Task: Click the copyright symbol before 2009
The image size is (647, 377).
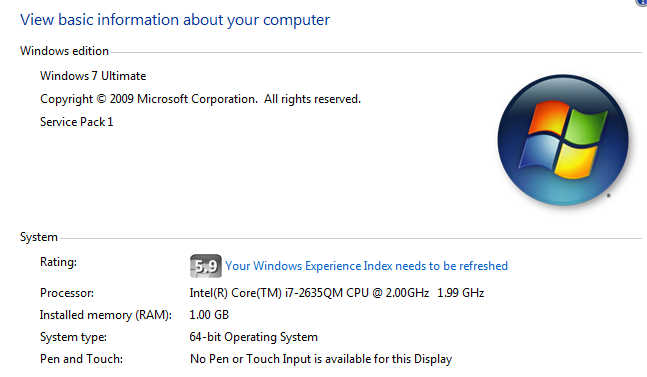Action: click(x=102, y=99)
